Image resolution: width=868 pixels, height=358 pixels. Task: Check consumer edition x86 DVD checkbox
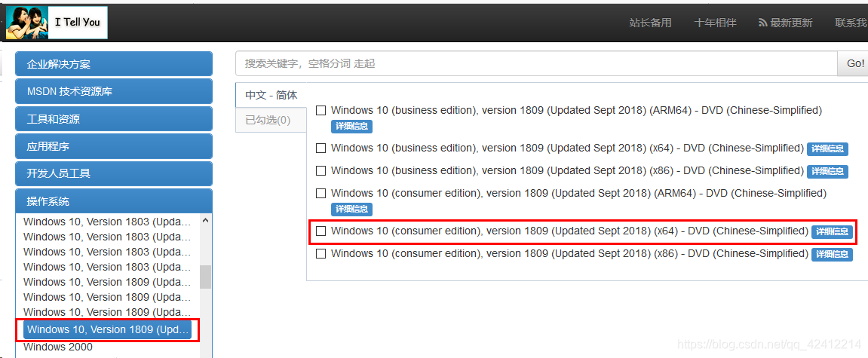pos(321,254)
